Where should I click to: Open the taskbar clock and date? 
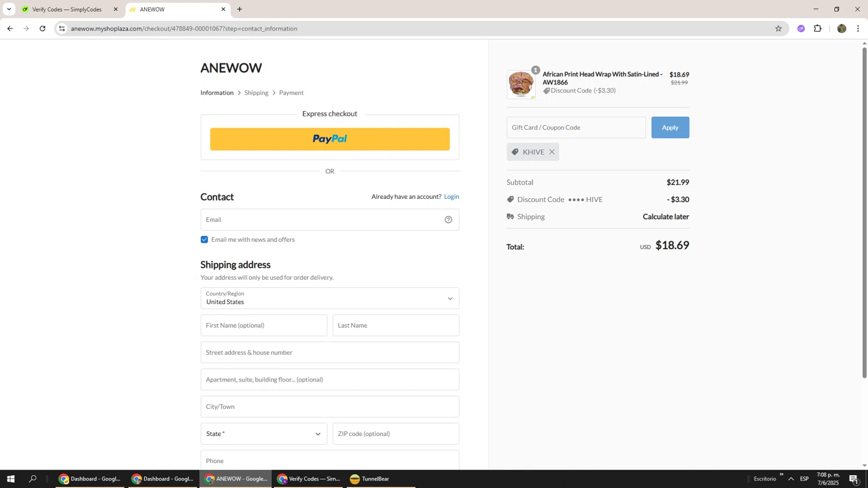click(828, 479)
